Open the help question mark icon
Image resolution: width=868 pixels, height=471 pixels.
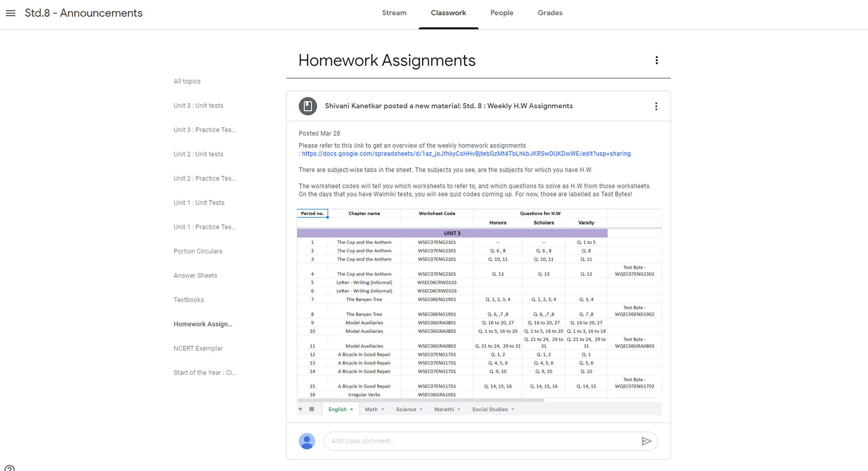point(9,468)
